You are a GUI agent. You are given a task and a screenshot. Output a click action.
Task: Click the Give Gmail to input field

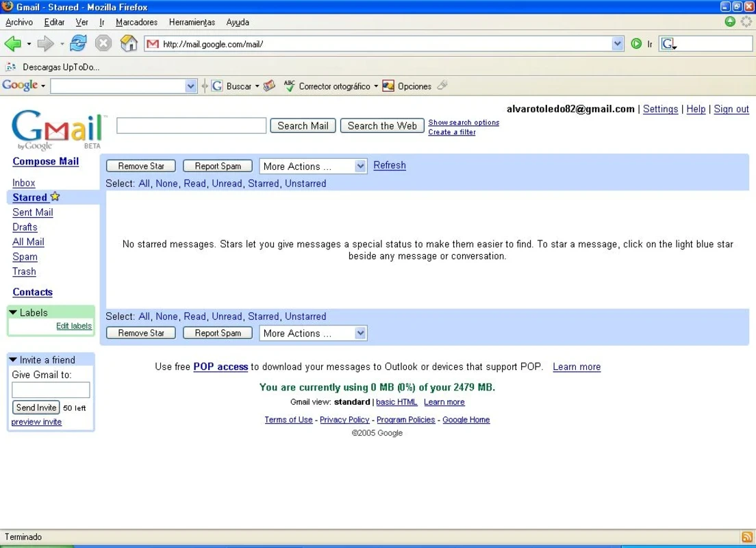51,390
